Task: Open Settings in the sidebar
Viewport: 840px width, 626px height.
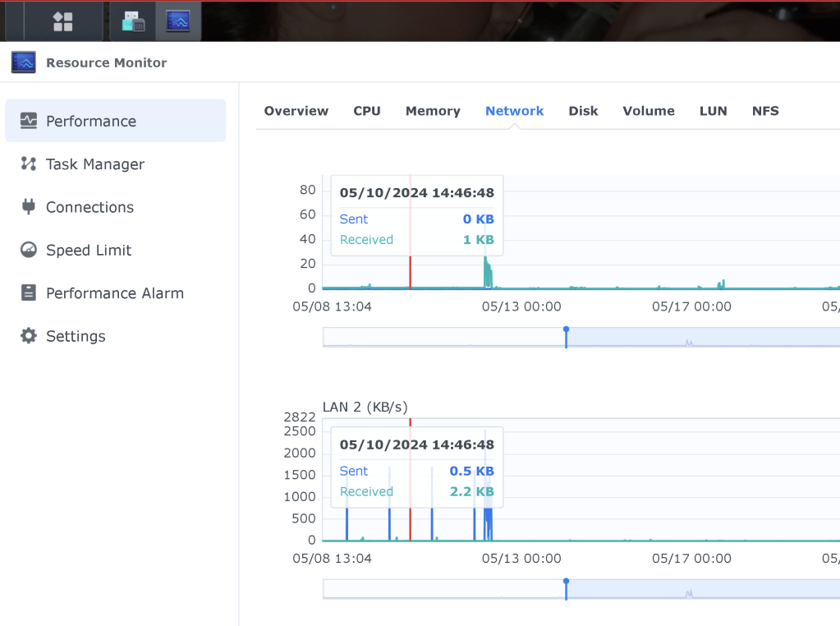Action: click(116, 335)
